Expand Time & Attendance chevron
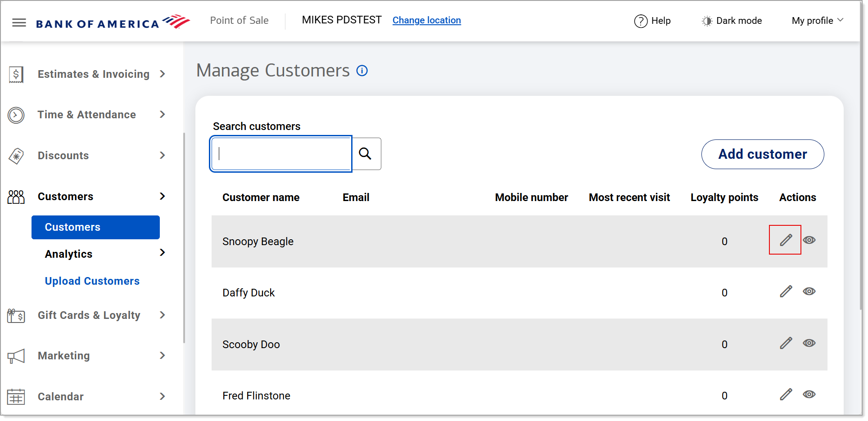This screenshot has height=421, width=868. click(163, 114)
